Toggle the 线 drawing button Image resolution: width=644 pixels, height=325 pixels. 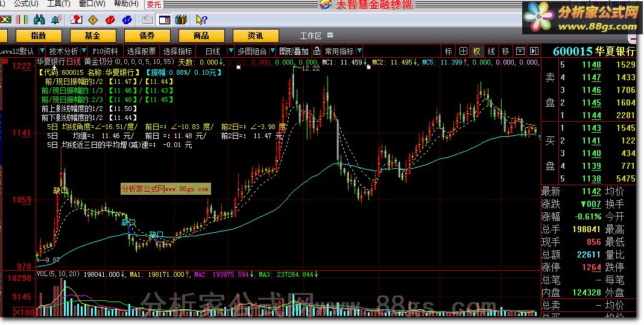tap(491, 51)
